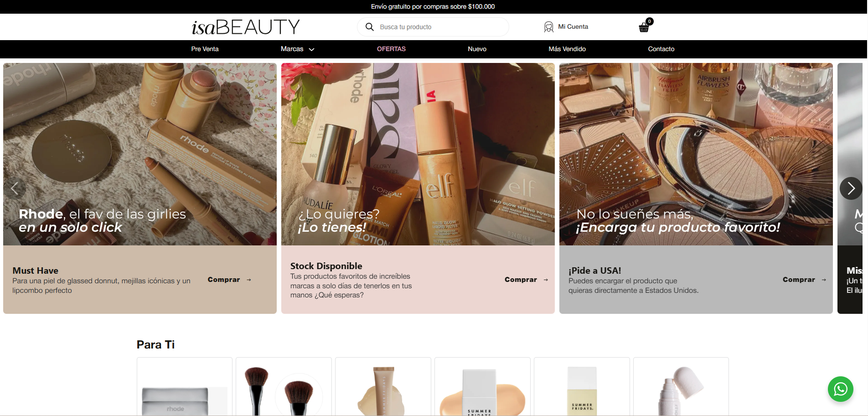Click the 'Para una piel de glassed donnut' description
868x416 pixels.
pos(101,286)
